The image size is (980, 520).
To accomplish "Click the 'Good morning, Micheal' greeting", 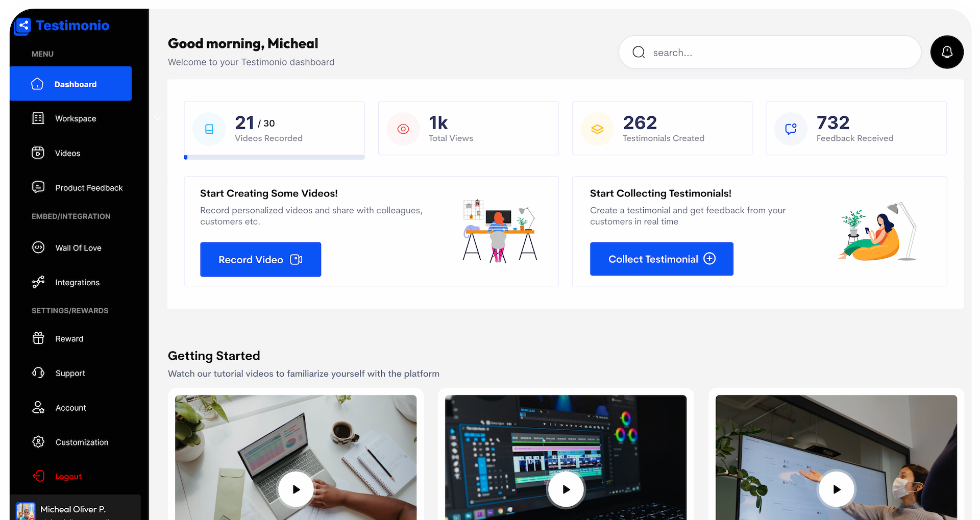I will [243, 44].
